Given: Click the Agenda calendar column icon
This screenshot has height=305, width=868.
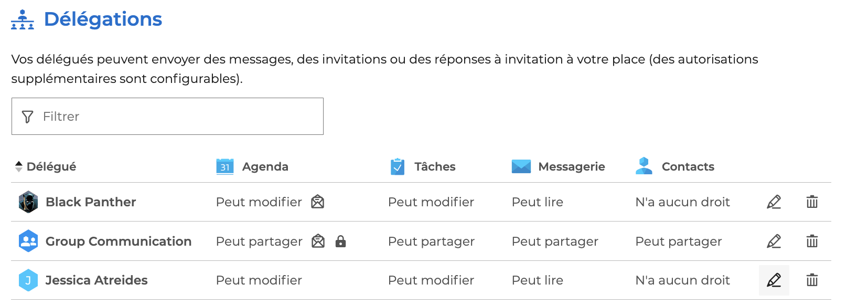Looking at the screenshot, I should click(225, 166).
